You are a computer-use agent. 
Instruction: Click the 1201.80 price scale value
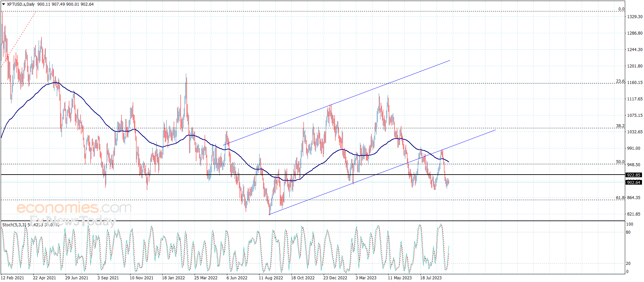635,66
